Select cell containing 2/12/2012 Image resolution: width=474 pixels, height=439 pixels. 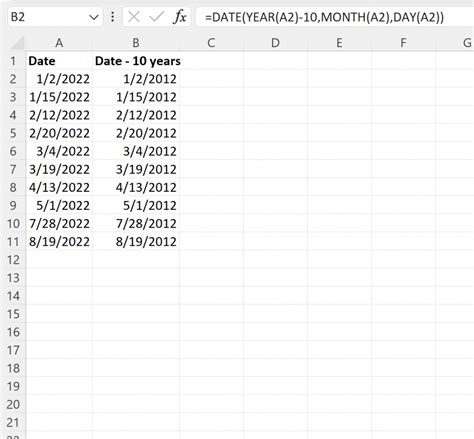click(x=136, y=115)
